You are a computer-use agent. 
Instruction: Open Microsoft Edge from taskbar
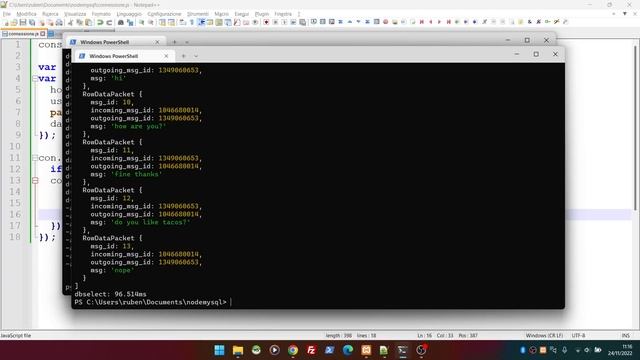pyautogui.click(x=348, y=350)
